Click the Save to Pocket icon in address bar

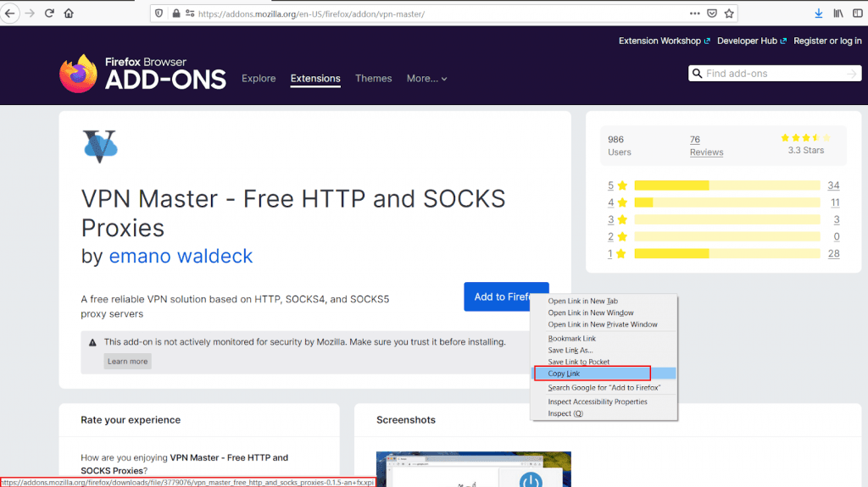pyautogui.click(x=712, y=14)
